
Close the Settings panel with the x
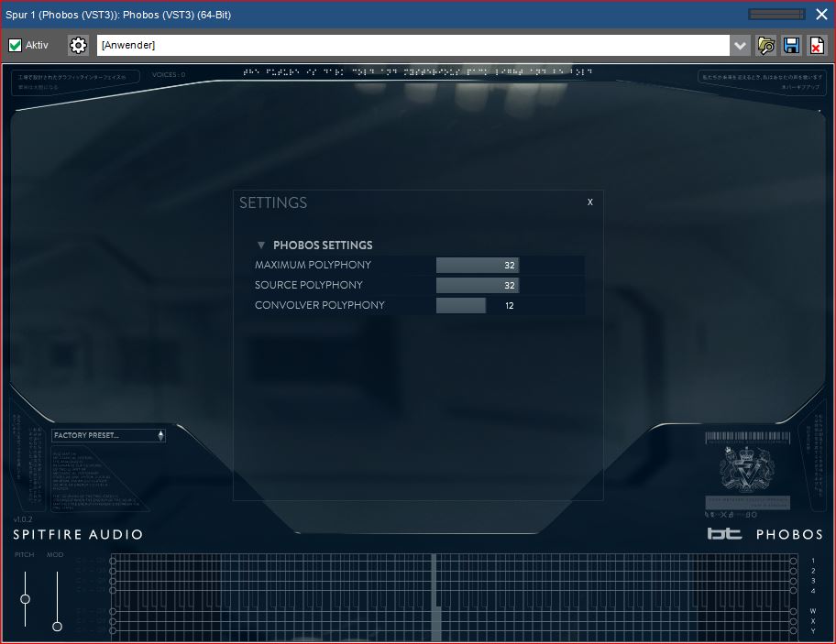590,202
